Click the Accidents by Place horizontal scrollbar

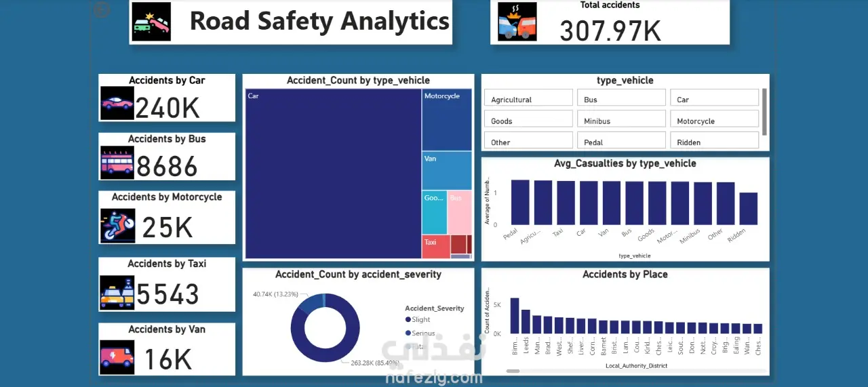[x=513, y=371]
